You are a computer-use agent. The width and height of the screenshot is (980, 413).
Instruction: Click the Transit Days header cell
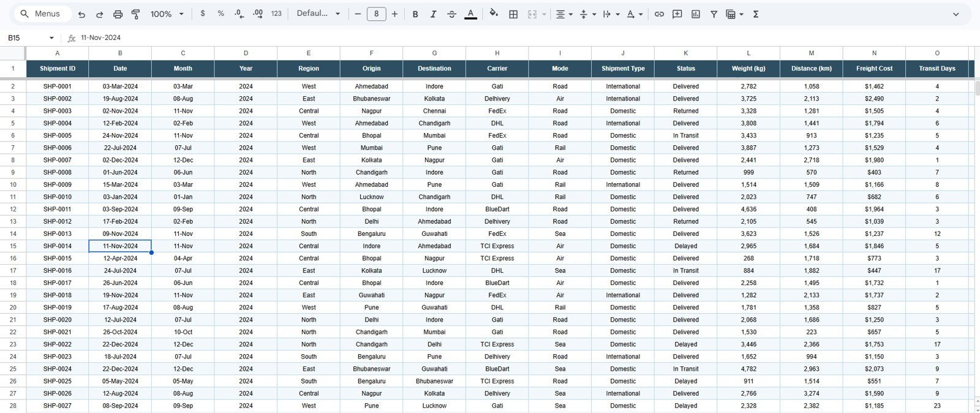click(937, 69)
